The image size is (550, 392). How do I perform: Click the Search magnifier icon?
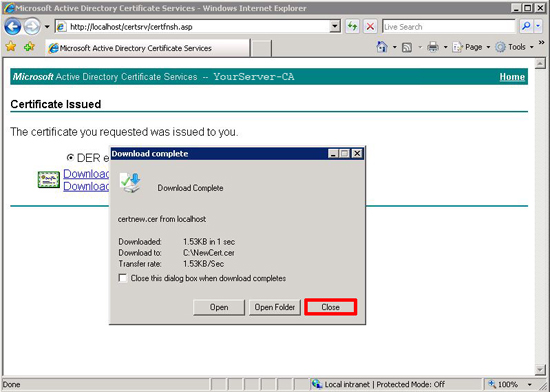click(526, 26)
